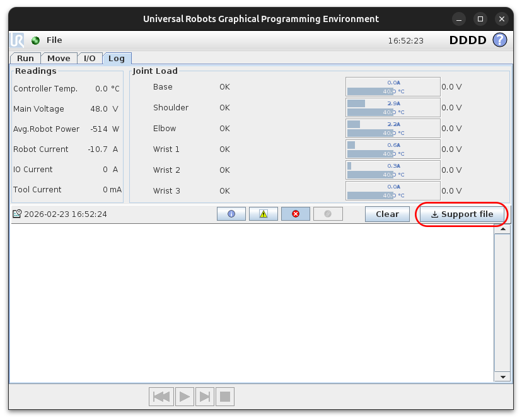Click the Avg.Robot Power label
Viewport: 522px width, 420px height.
(46, 129)
